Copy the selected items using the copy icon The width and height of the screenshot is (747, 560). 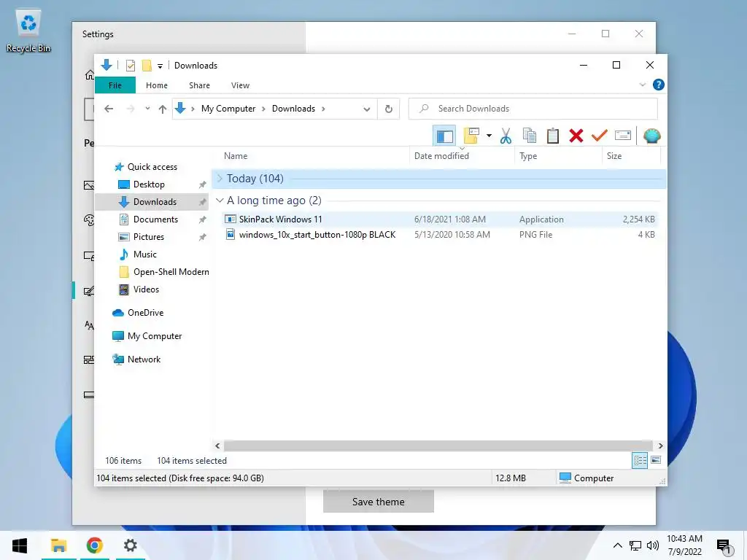click(530, 136)
